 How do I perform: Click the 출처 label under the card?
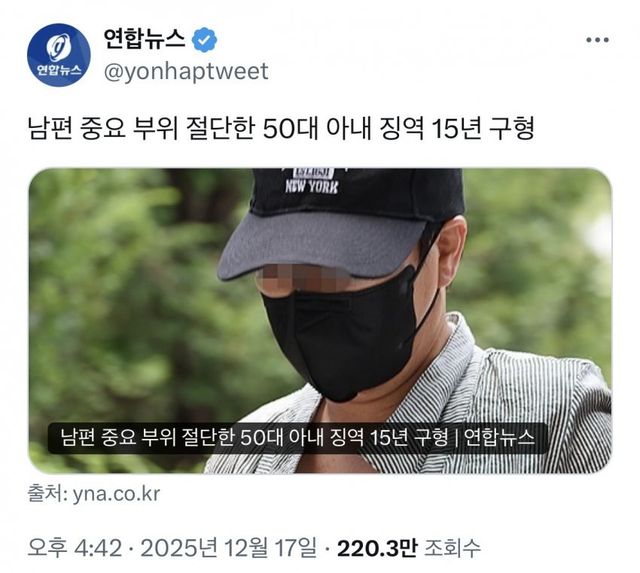47,494
